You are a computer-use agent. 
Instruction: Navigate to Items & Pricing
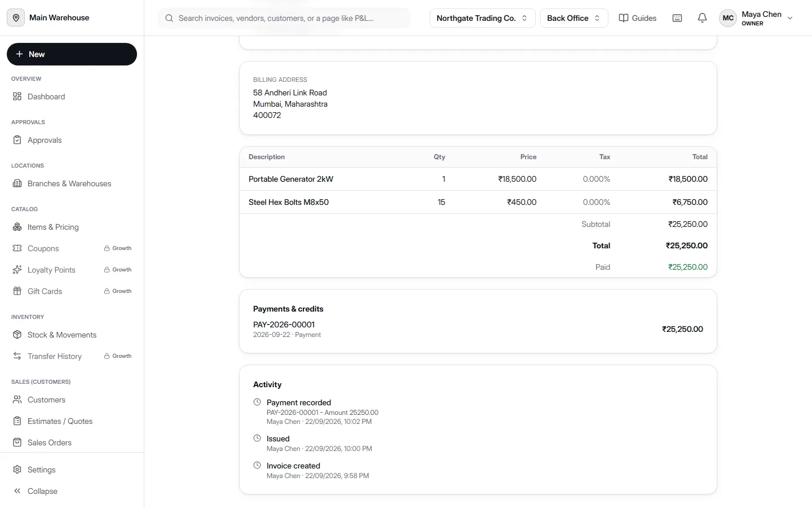click(72, 227)
